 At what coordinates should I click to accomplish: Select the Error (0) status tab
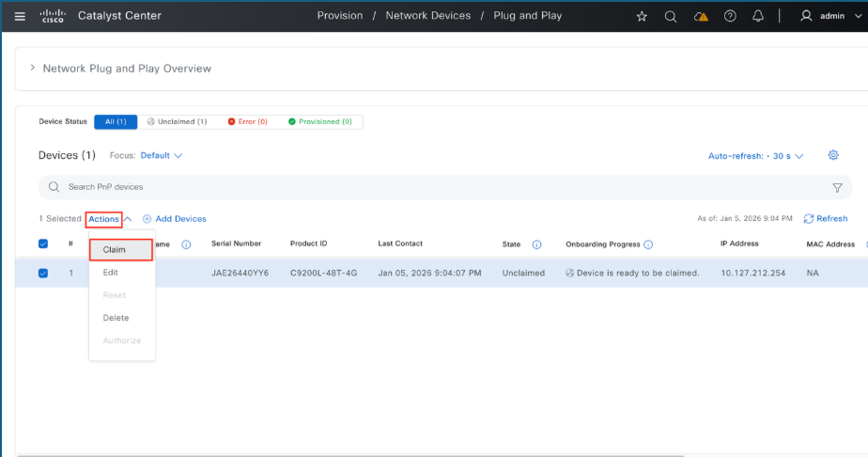247,122
